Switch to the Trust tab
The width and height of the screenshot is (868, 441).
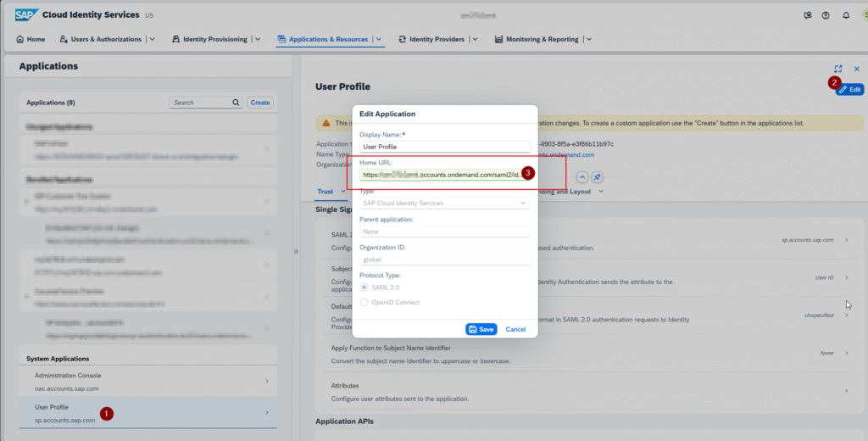coord(325,191)
